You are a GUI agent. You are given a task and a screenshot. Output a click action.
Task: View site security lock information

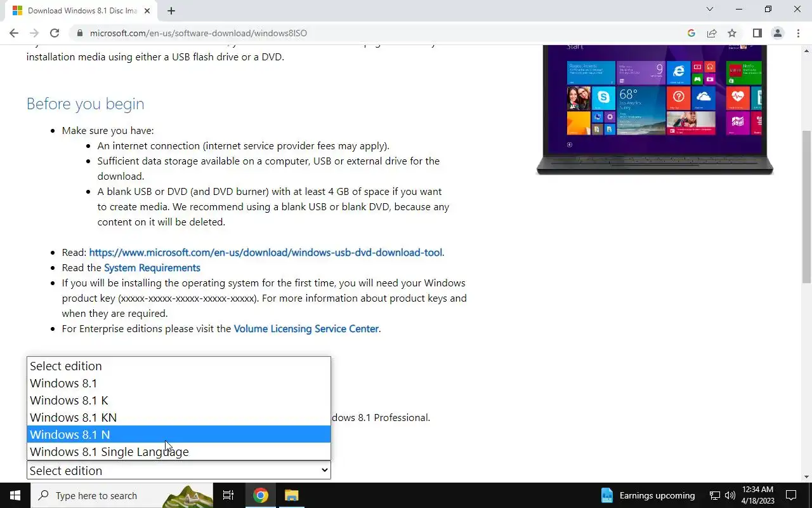tap(79, 33)
